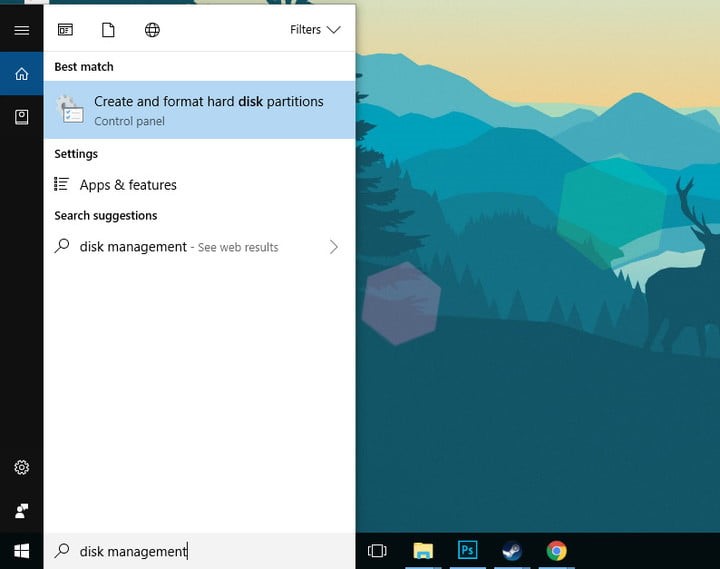Open Photoshop from taskbar
This screenshot has width=720, height=569.
[x=467, y=550]
